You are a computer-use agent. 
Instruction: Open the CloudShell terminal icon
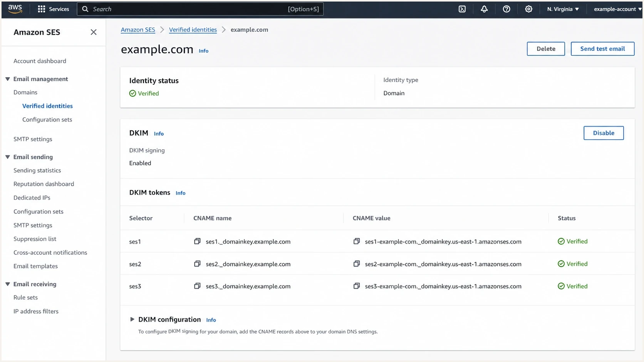click(462, 9)
